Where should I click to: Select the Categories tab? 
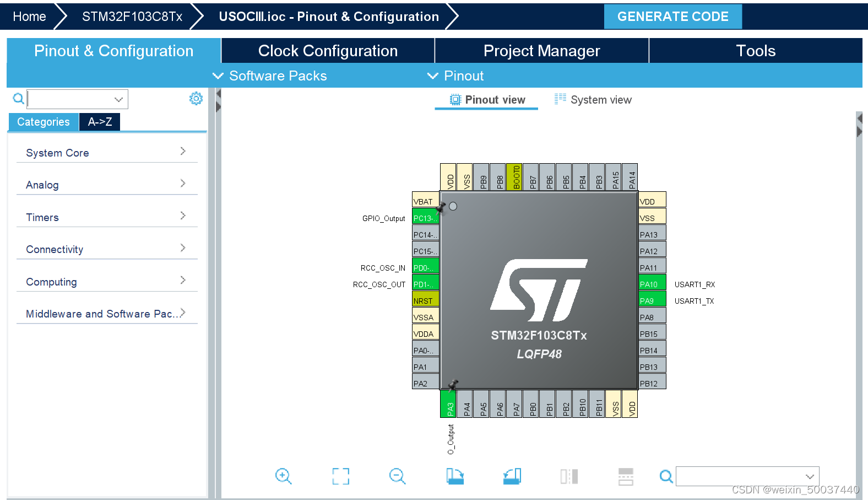tap(44, 122)
